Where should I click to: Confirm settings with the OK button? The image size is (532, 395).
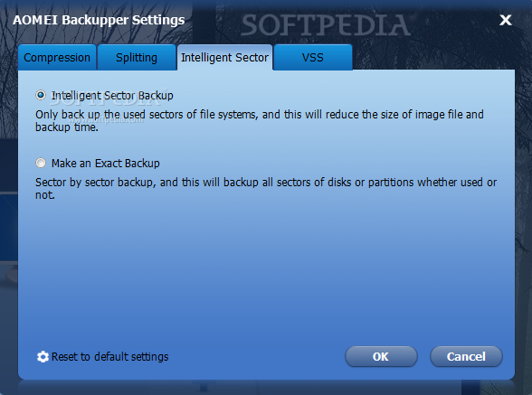[x=381, y=357]
